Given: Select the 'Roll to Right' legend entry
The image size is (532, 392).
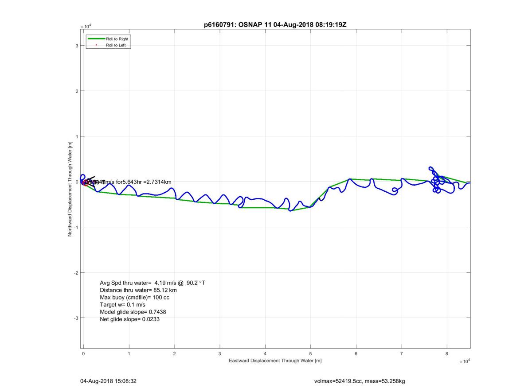Looking at the screenshot, I should click(x=117, y=39).
